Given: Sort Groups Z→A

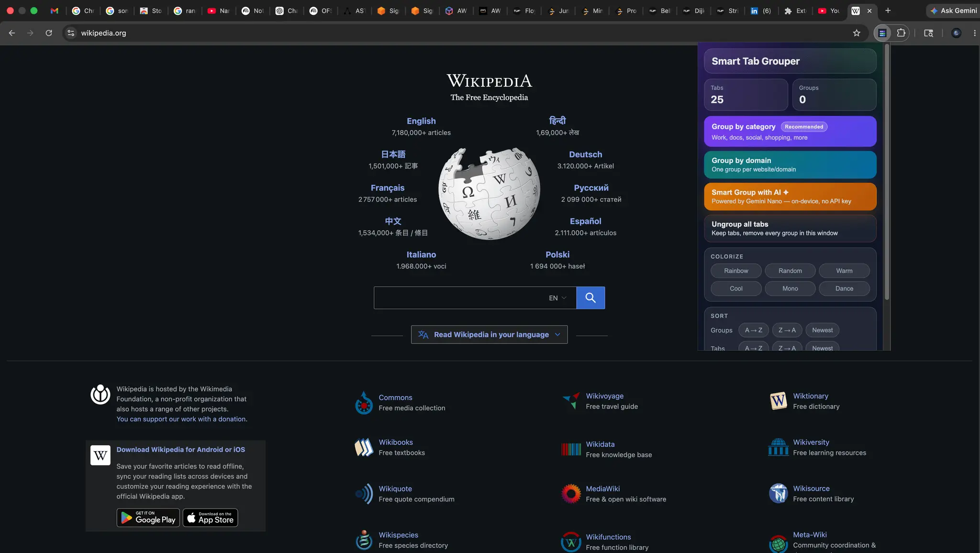Looking at the screenshot, I should click(787, 330).
